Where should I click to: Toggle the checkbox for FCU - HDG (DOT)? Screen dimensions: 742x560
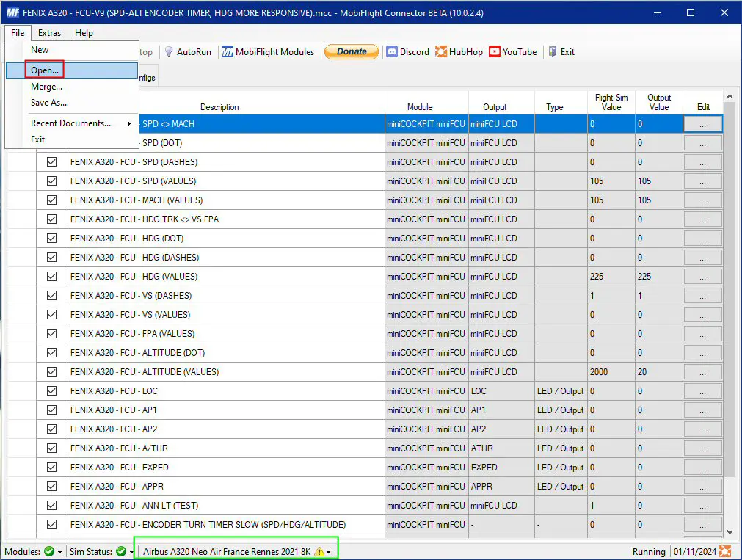pyautogui.click(x=51, y=238)
